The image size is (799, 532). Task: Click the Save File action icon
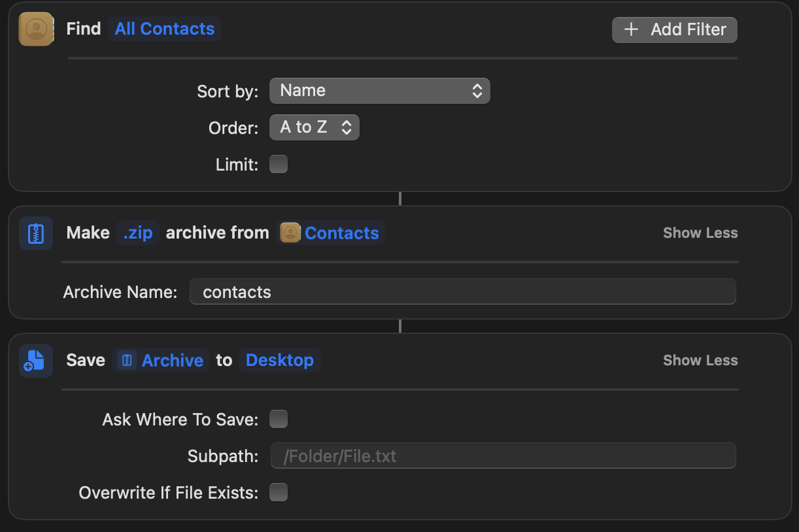tap(36, 360)
